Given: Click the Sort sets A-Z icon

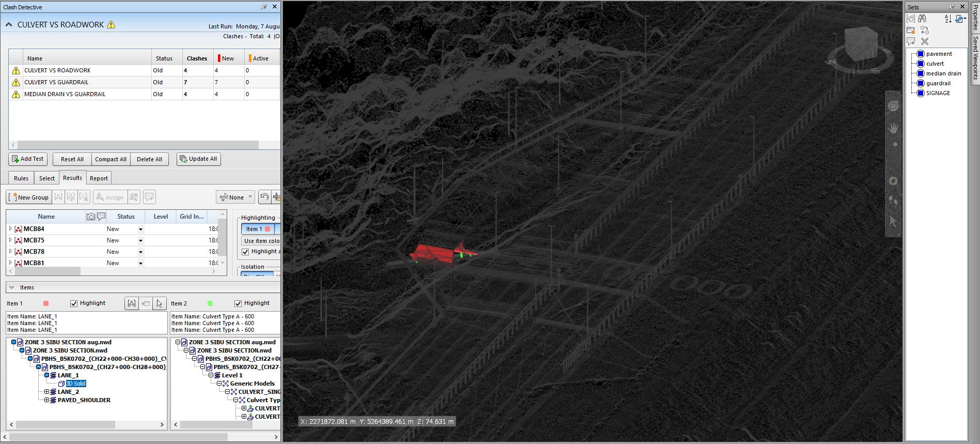Looking at the screenshot, I should [x=948, y=19].
